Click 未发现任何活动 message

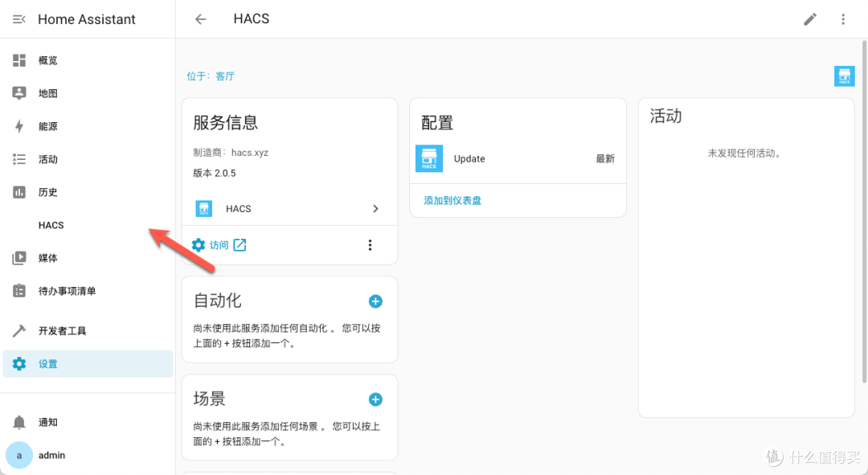(746, 153)
